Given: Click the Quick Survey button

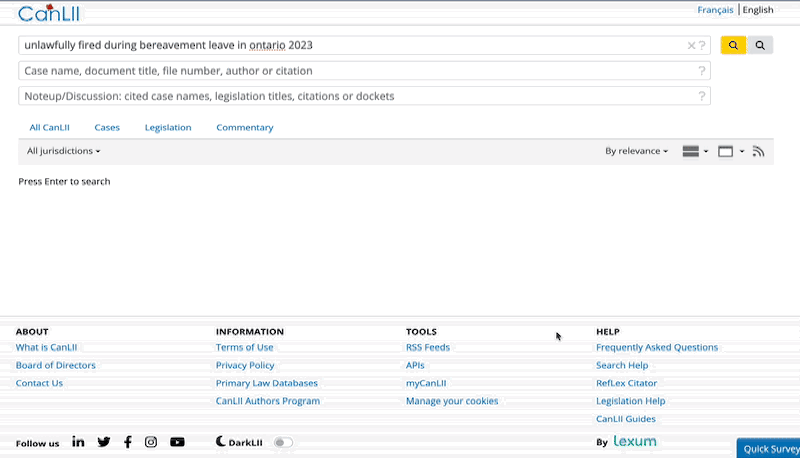Looking at the screenshot, I should pyautogui.click(x=770, y=449).
